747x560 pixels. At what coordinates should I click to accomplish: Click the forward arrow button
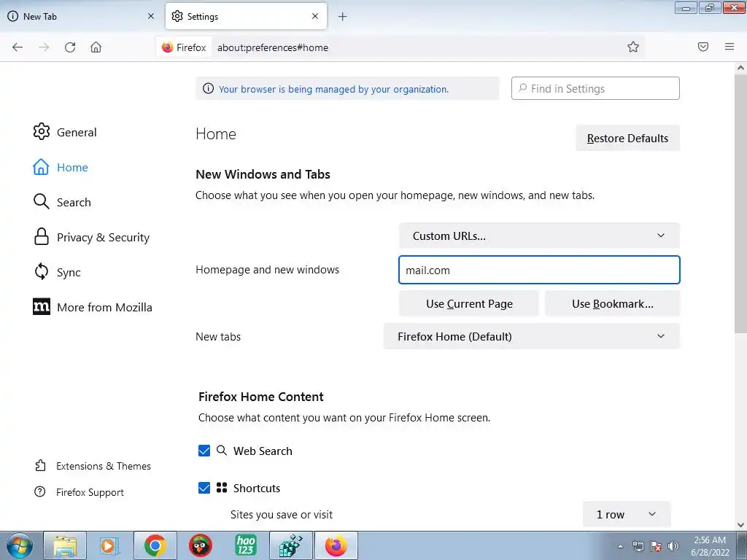(44, 47)
